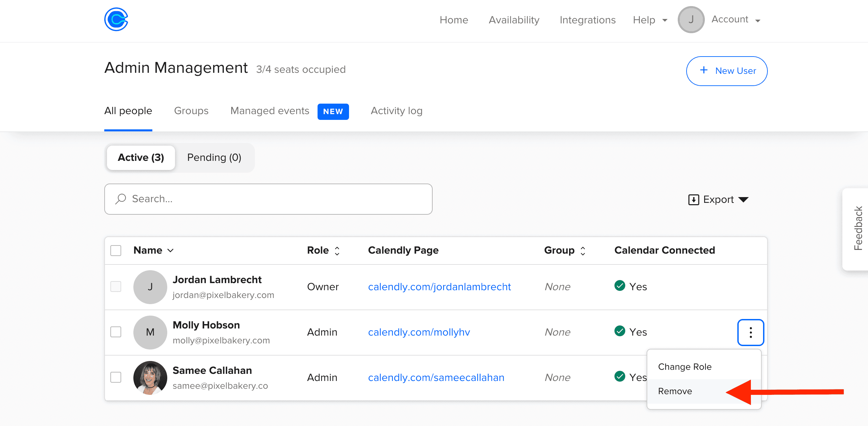Open link calendly.com/jordanlambrecht

439,287
